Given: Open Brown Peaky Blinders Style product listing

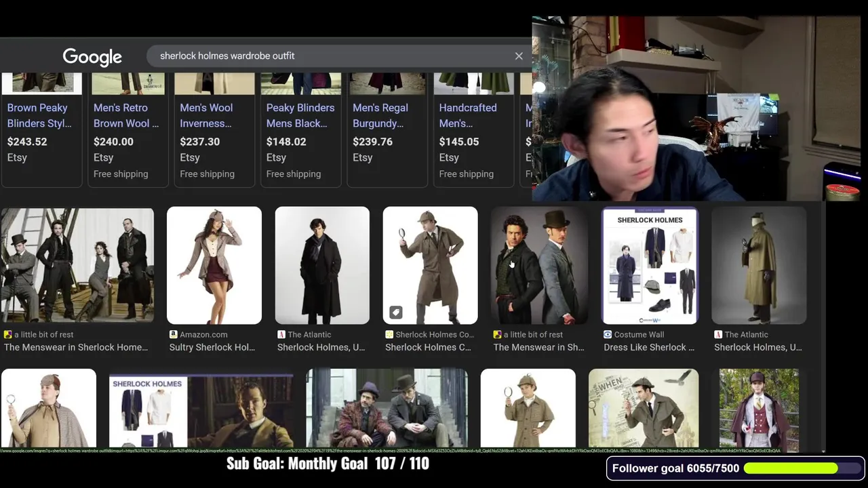Looking at the screenshot, I should (x=39, y=115).
